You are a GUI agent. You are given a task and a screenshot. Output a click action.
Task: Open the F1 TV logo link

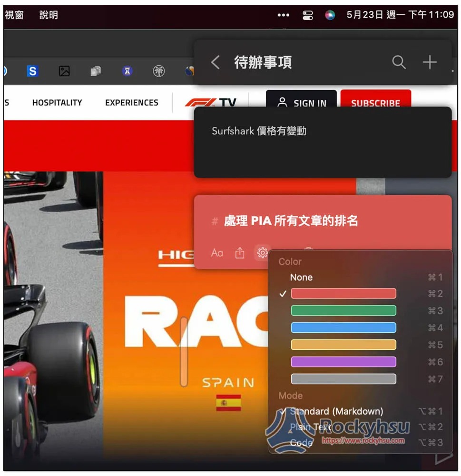pos(210,102)
